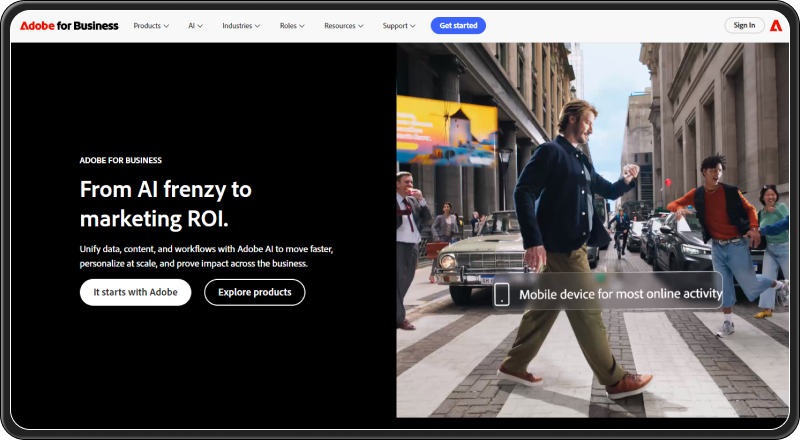
Task: Open the Adobe for Business home logo
Action: click(x=69, y=25)
